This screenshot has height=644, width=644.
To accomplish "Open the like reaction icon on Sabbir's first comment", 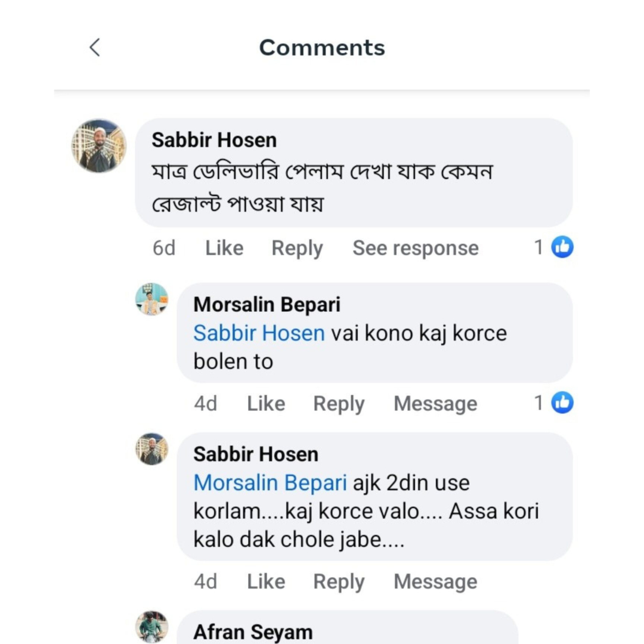I will 562,247.
